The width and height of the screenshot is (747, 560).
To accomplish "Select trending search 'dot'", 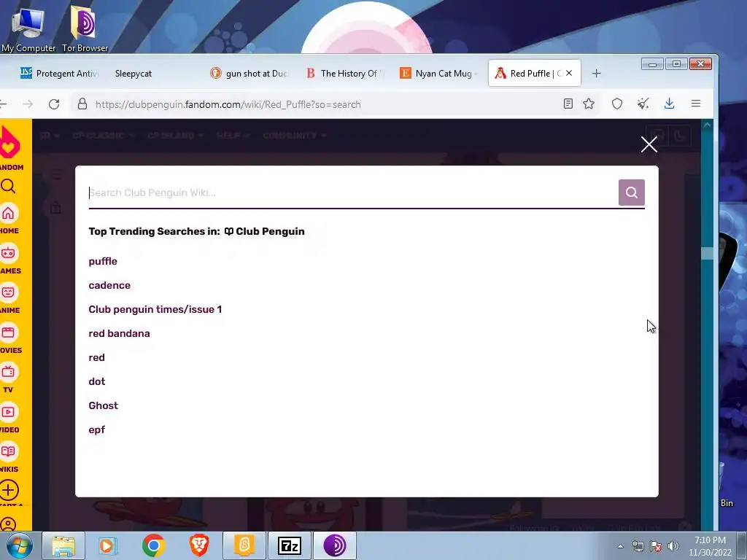I will [97, 381].
